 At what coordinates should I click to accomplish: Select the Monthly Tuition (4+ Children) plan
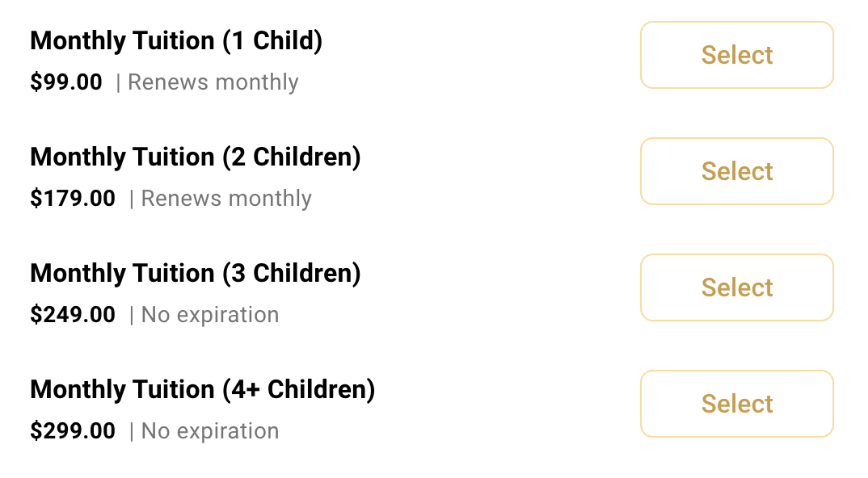pyautogui.click(x=737, y=404)
